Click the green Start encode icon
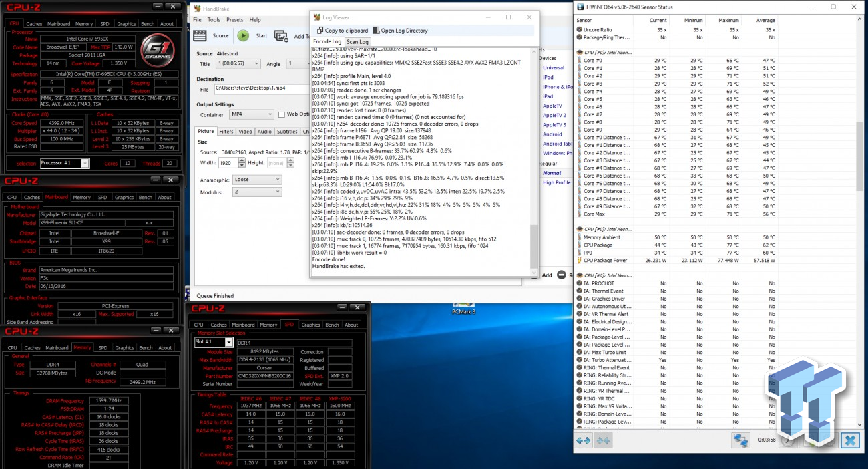Screen dimensions: 868x469 [243, 36]
